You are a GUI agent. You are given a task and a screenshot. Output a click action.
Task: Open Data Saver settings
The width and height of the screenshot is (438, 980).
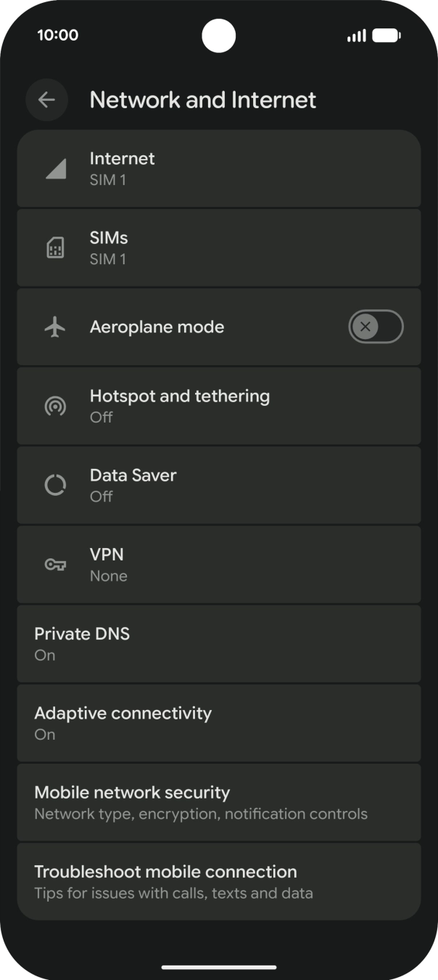(218, 486)
